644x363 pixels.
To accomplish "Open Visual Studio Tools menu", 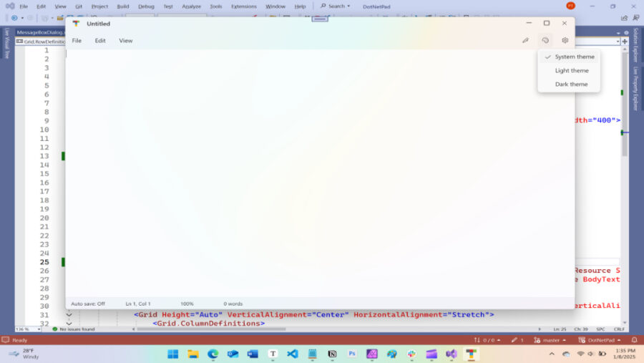I will [215, 6].
